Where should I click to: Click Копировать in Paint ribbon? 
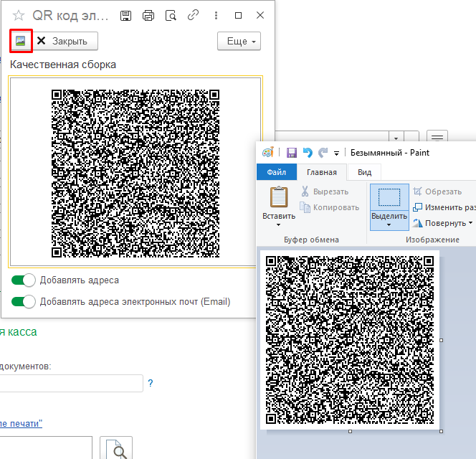(x=329, y=207)
